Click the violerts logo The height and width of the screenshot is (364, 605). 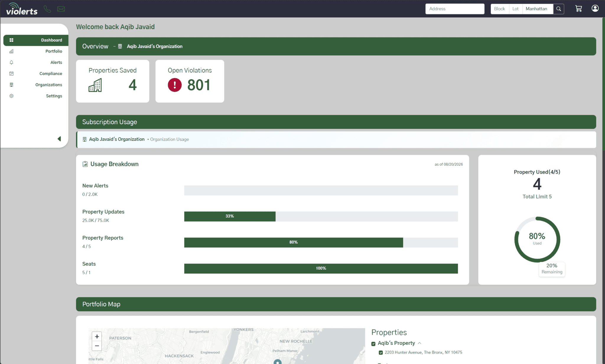point(22,9)
